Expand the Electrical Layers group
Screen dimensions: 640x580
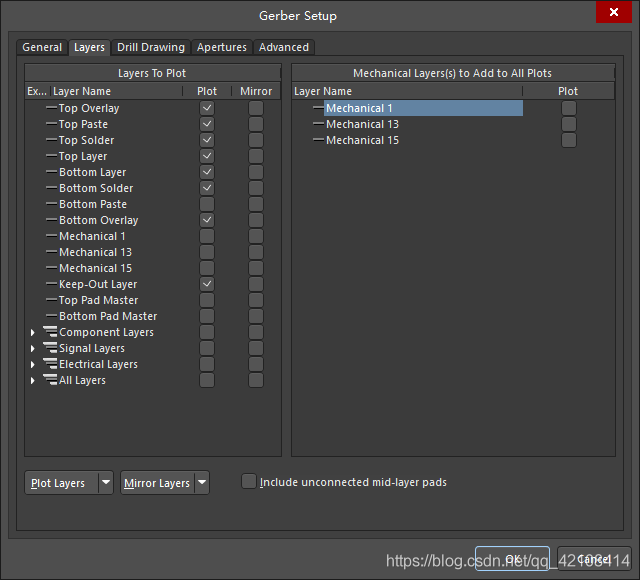(33, 364)
